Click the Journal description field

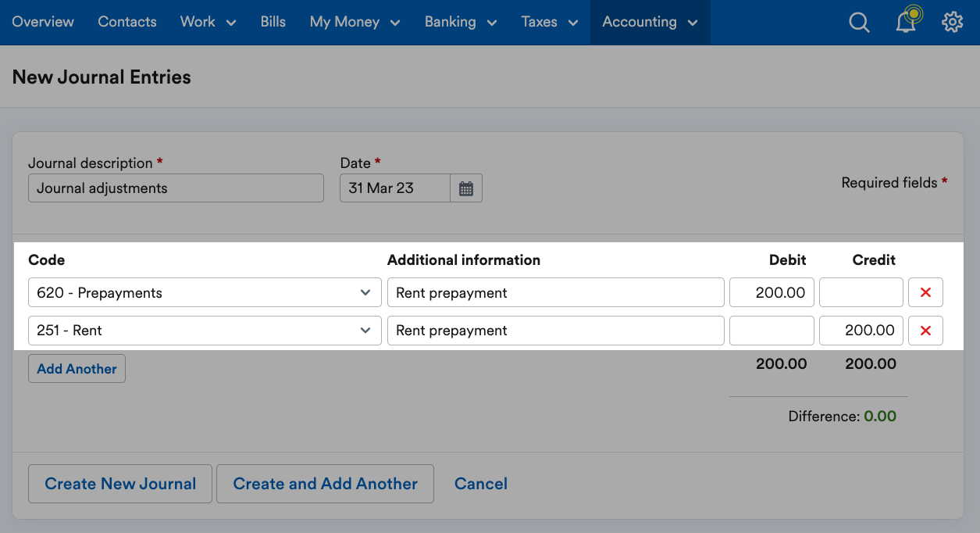click(176, 188)
